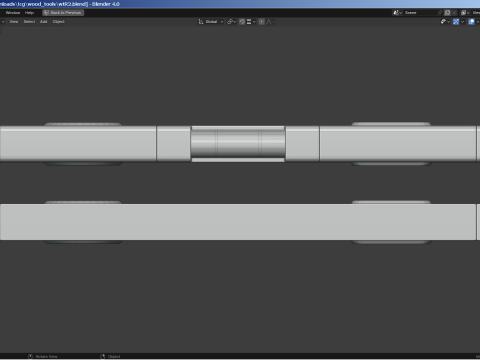The height and width of the screenshot is (360, 480).
Task: Click the pin scene icon
Action: coord(440,13)
